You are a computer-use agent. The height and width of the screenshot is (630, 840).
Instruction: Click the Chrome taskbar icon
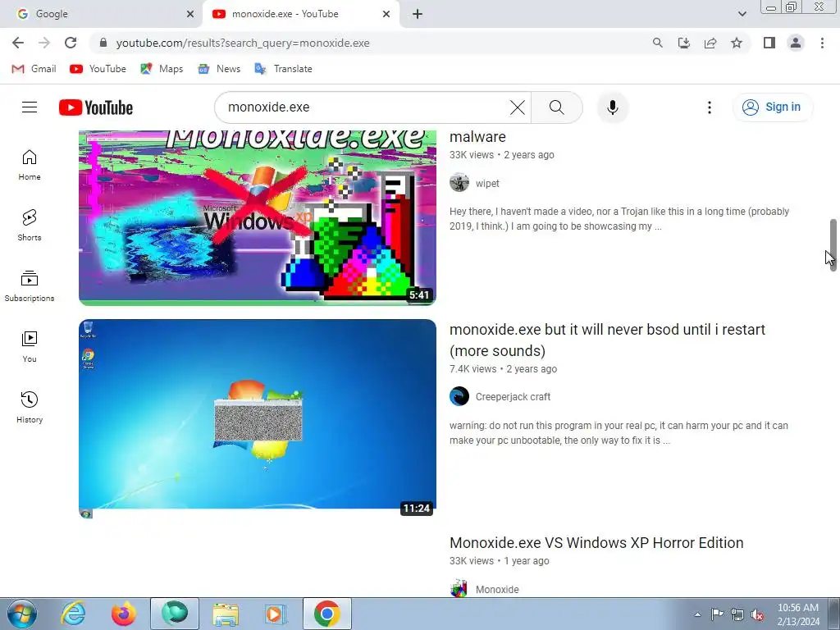click(327, 614)
